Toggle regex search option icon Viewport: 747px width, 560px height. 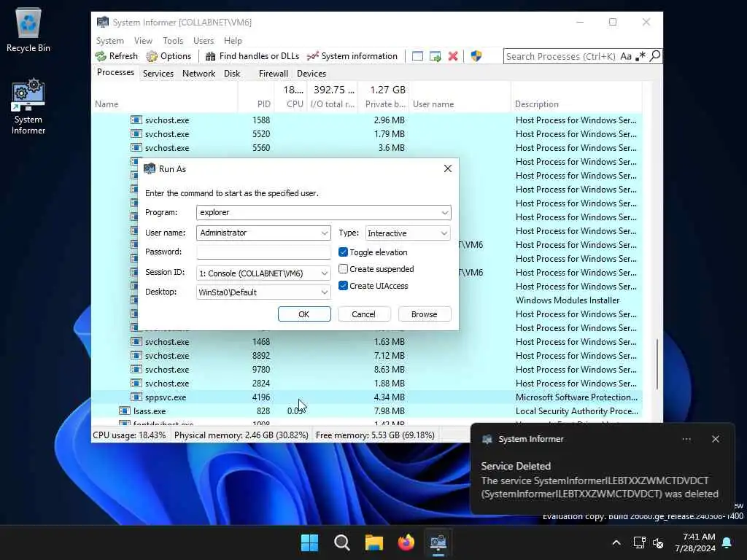(640, 56)
